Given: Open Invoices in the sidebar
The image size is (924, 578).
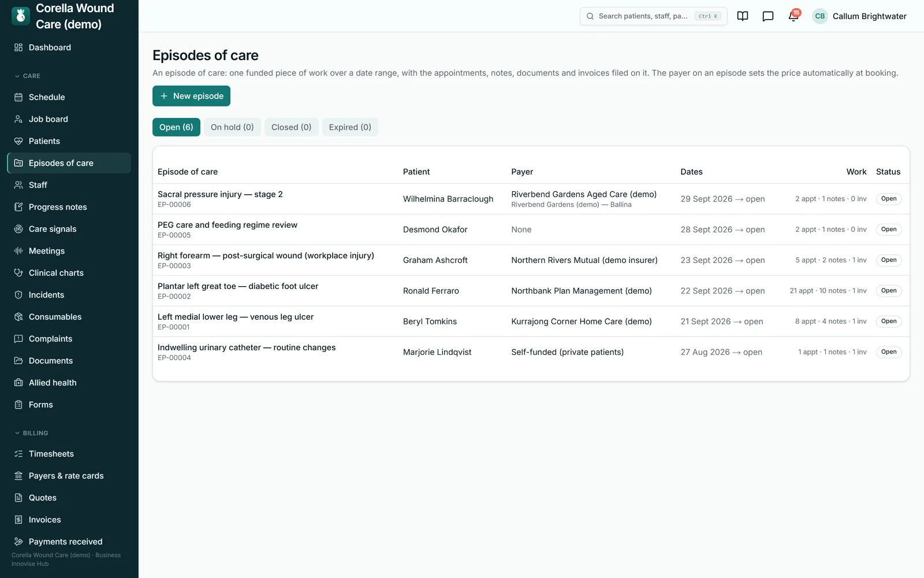Looking at the screenshot, I should (69, 520).
